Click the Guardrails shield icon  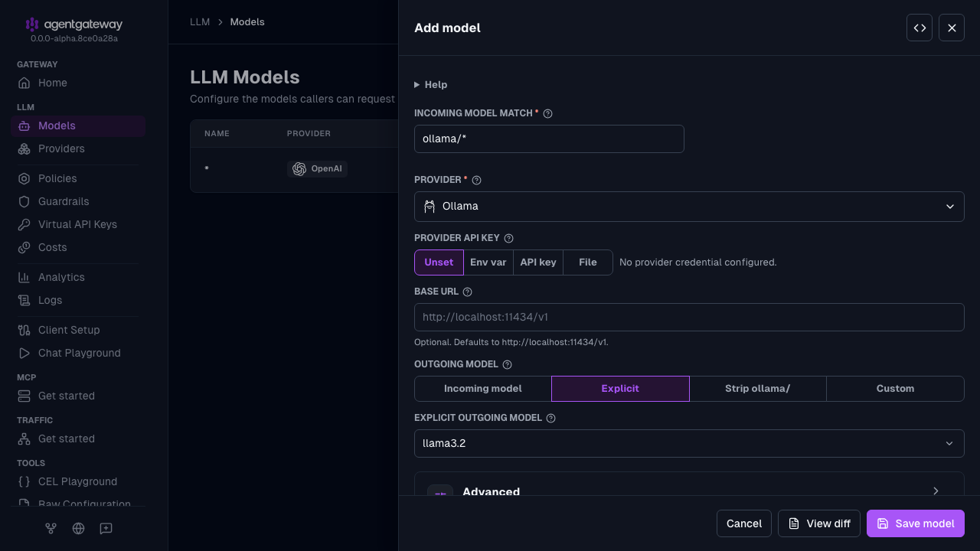(x=24, y=201)
